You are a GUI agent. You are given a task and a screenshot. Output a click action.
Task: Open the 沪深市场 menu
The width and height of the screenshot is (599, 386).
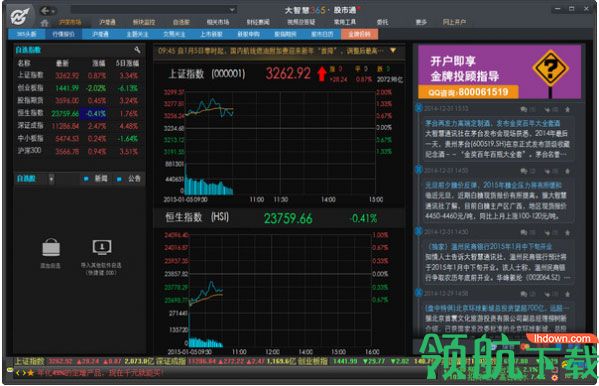pos(70,22)
